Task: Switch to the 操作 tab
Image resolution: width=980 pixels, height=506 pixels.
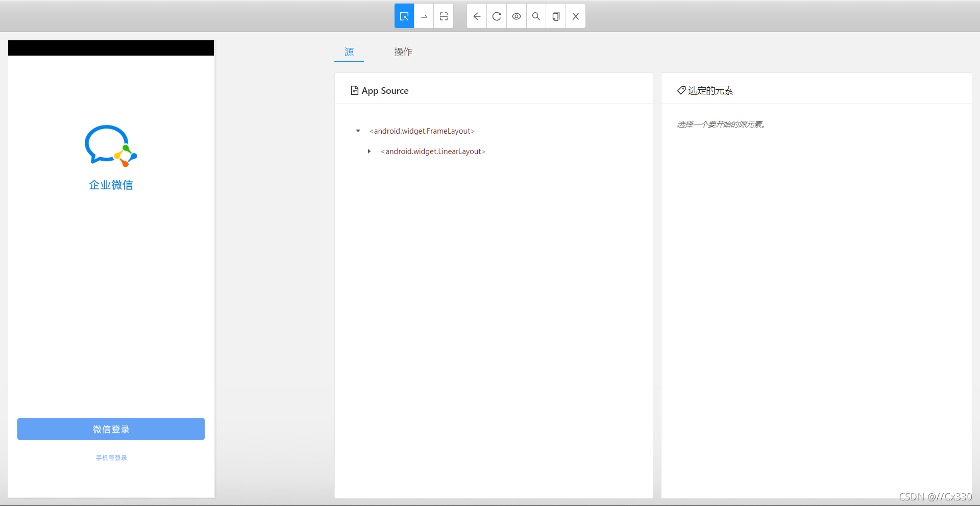Action: coord(403,52)
